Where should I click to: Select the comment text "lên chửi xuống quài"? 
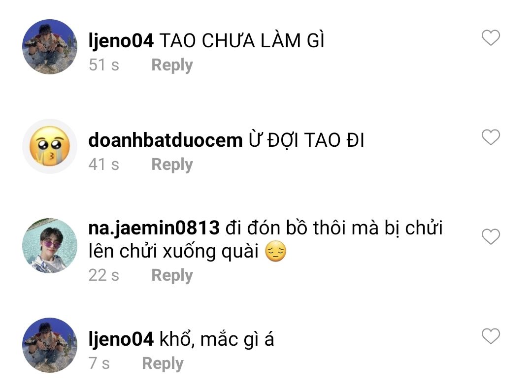click(x=173, y=251)
